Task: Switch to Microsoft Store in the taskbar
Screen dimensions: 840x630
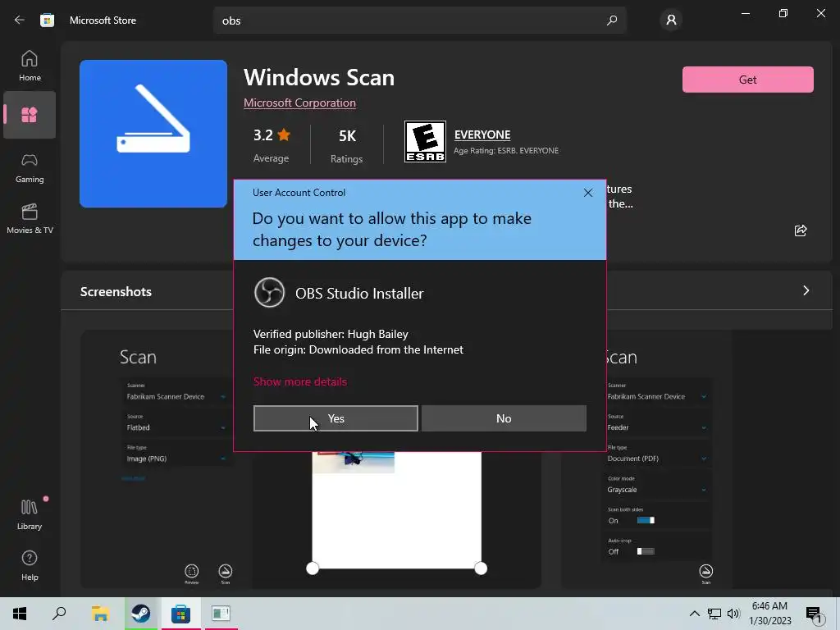Action: pos(180,614)
